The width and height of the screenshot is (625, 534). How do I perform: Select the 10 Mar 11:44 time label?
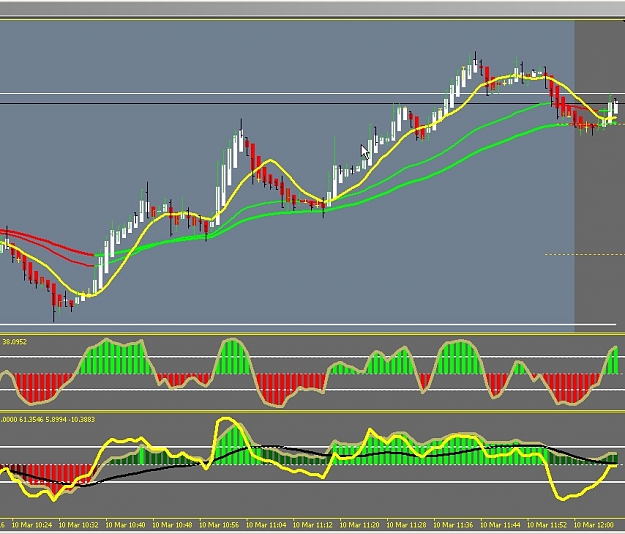[500, 525]
